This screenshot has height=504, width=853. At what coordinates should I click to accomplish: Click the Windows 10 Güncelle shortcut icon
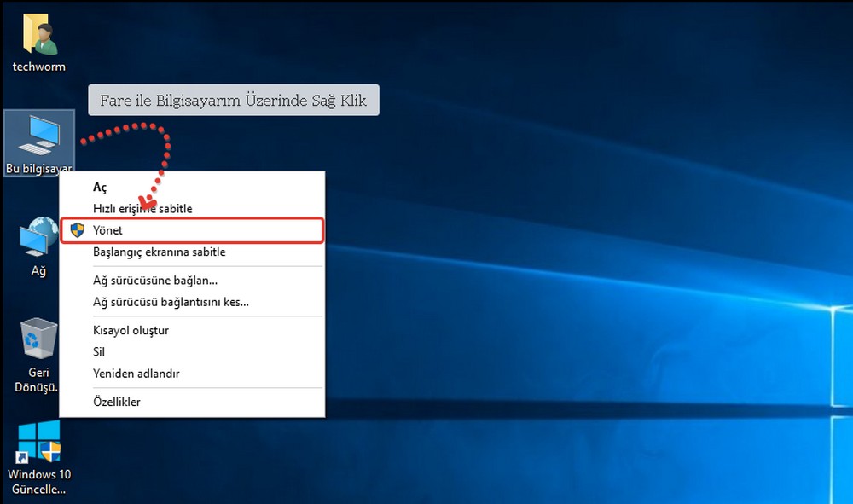[x=38, y=441]
